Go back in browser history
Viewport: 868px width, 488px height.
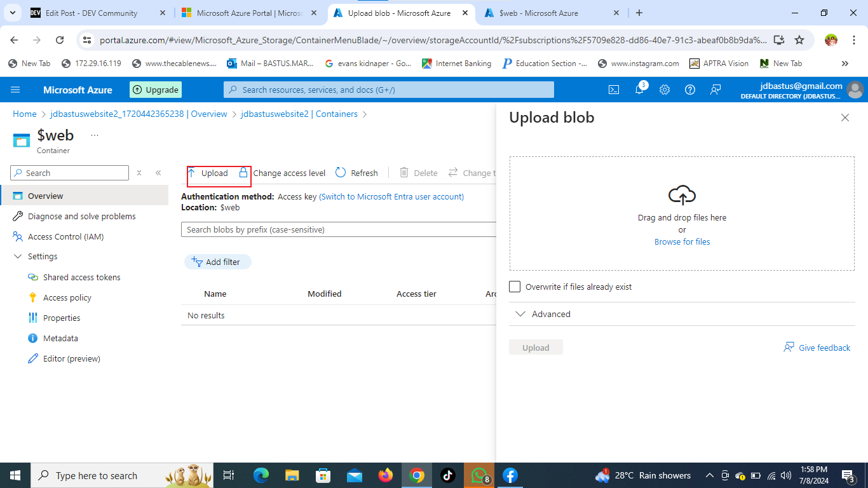(15, 40)
